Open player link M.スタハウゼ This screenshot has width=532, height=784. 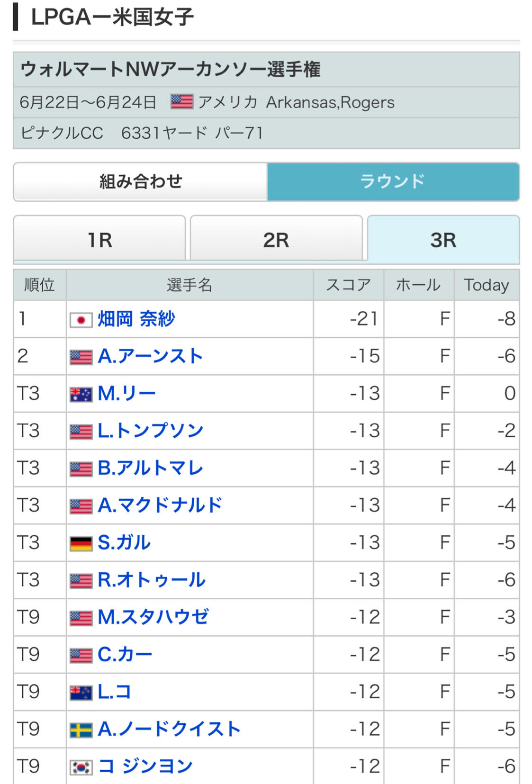pos(153,617)
